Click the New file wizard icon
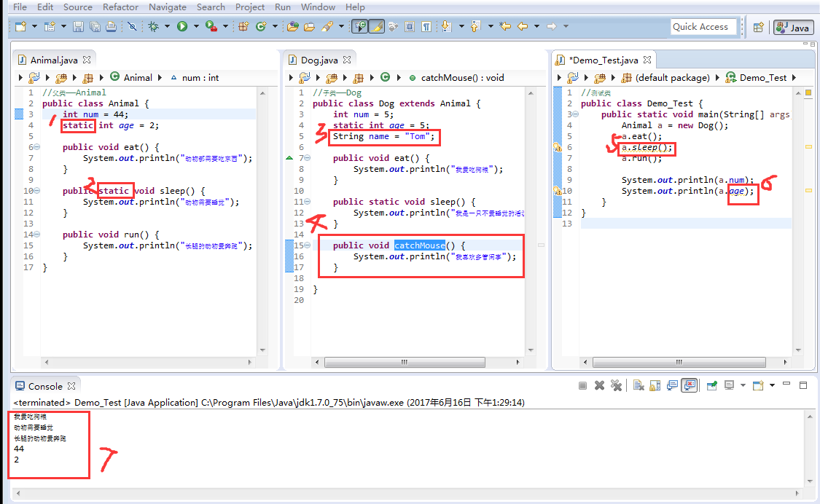This screenshot has width=820, height=504. point(21,26)
